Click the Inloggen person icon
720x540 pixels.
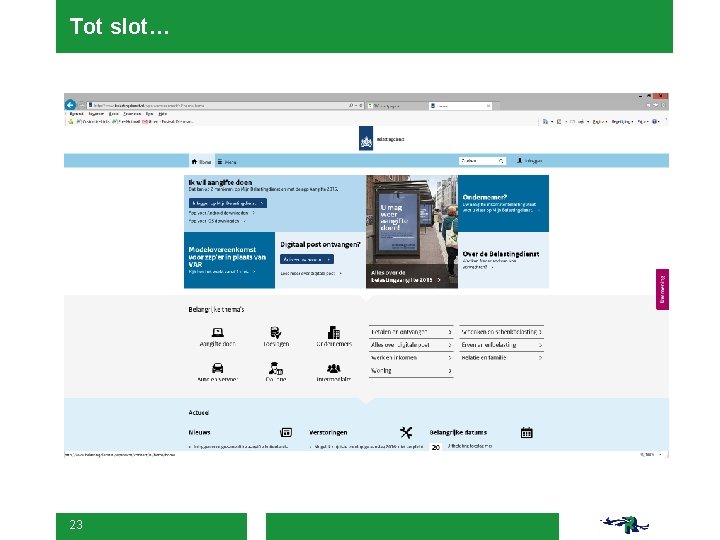coord(519,161)
